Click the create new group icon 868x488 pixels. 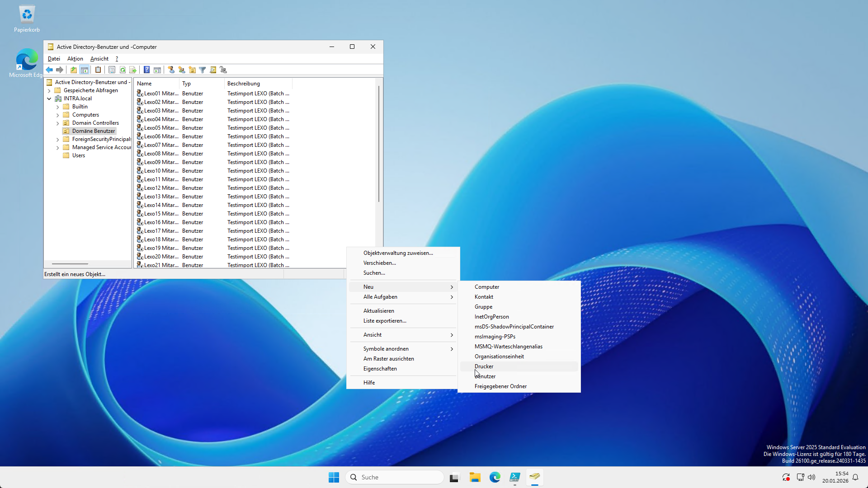coord(181,70)
